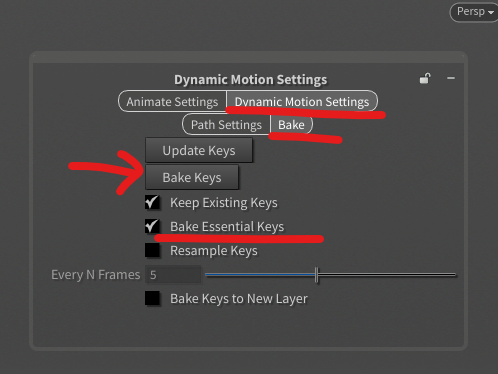Click the Dynamic Motion Settings panel title
The height and width of the screenshot is (374, 498).
(x=251, y=80)
